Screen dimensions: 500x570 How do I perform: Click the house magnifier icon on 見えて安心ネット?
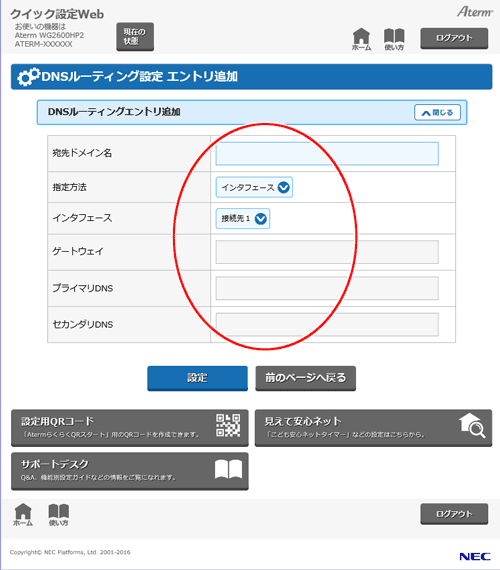coord(472,425)
